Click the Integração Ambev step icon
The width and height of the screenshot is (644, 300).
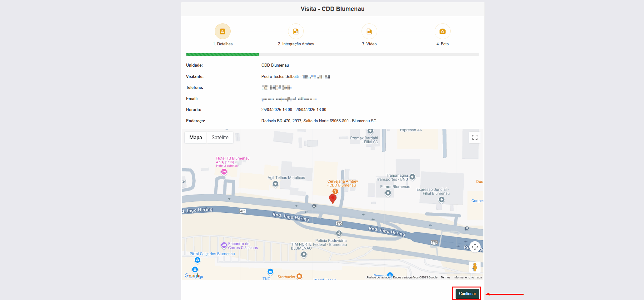click(x=296, y=31)
